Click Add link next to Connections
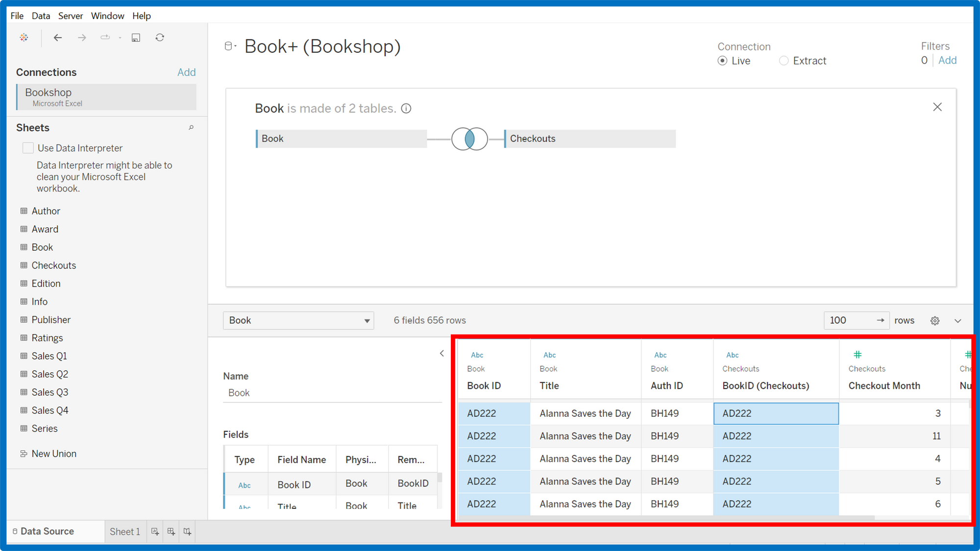The width and height of the screenshot is (980, 551). [x=186, y=72]
